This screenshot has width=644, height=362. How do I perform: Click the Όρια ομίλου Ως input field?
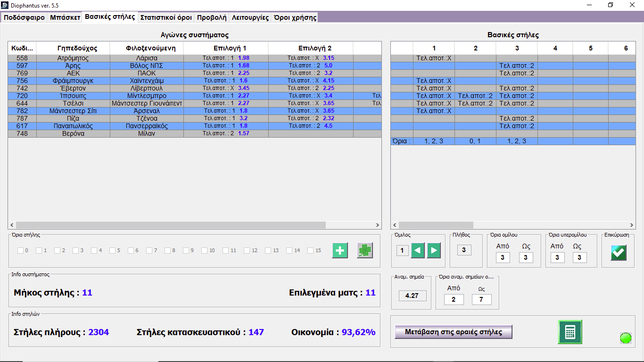(526, 257)
